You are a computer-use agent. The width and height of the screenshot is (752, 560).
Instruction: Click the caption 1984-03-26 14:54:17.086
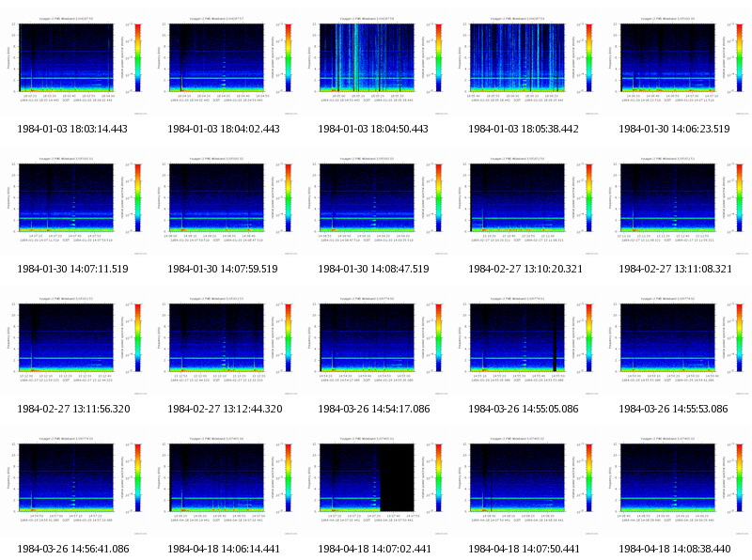[x=374, y=409]
